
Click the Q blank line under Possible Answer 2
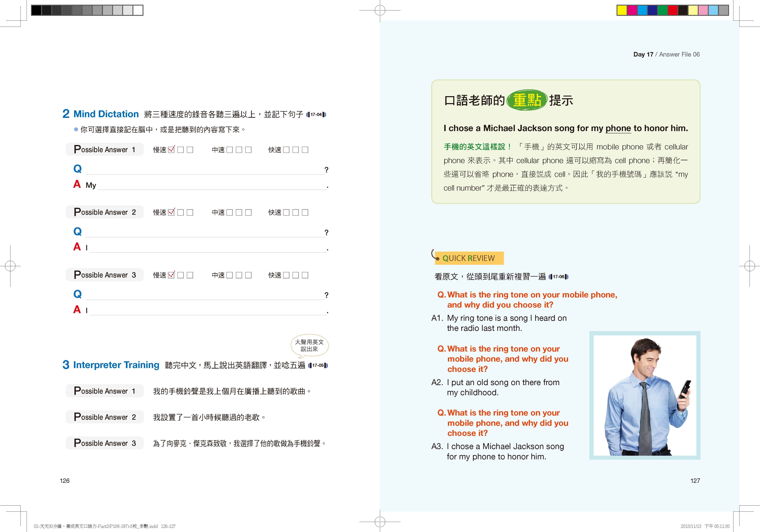pos(205,232)
